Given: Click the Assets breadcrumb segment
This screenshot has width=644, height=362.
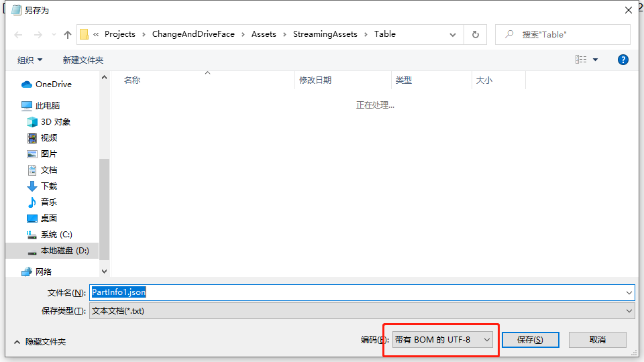Looking at the screenshot, I should click(264, 34).
